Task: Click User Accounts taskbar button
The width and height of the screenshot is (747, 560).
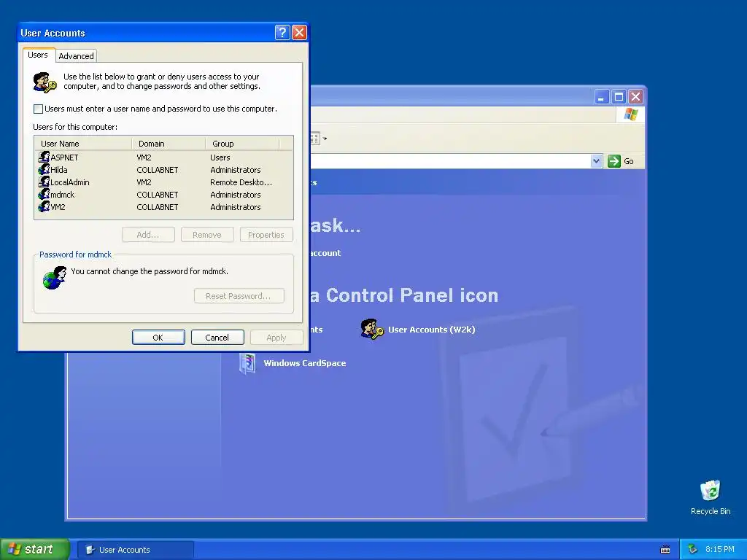Action: pos(135,550)
